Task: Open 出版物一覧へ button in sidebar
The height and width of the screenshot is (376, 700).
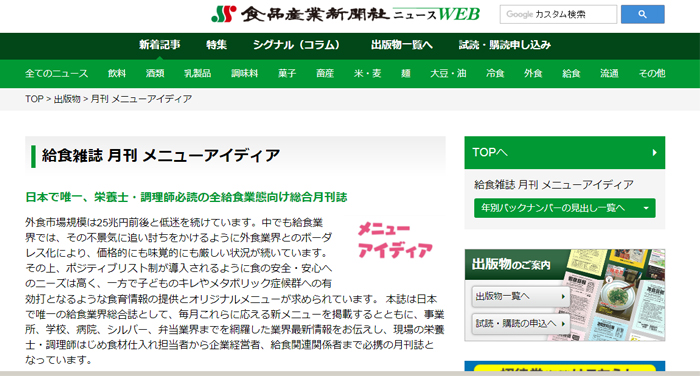Action: 521,297
